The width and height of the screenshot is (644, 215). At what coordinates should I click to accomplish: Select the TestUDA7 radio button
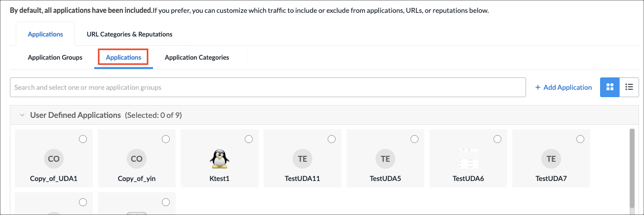580,139
